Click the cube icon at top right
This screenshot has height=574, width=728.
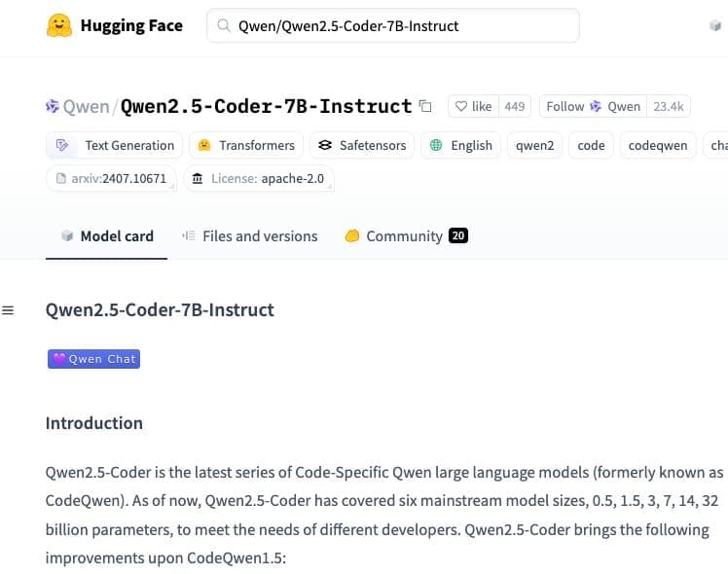715,26
